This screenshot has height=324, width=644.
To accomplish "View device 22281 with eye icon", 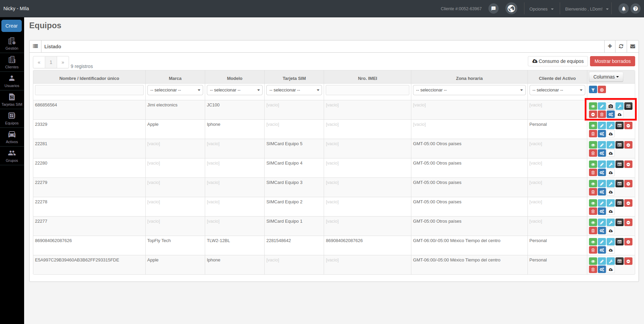I will 593,145.
